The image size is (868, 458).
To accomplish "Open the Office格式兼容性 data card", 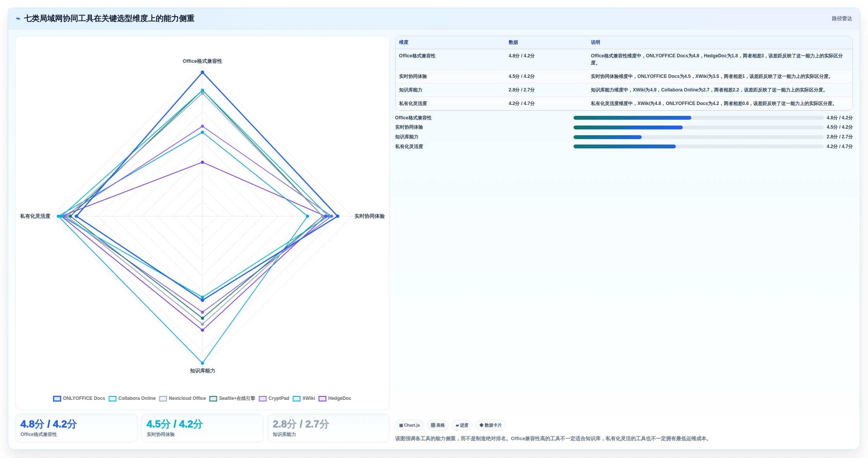I will point(76,428).
